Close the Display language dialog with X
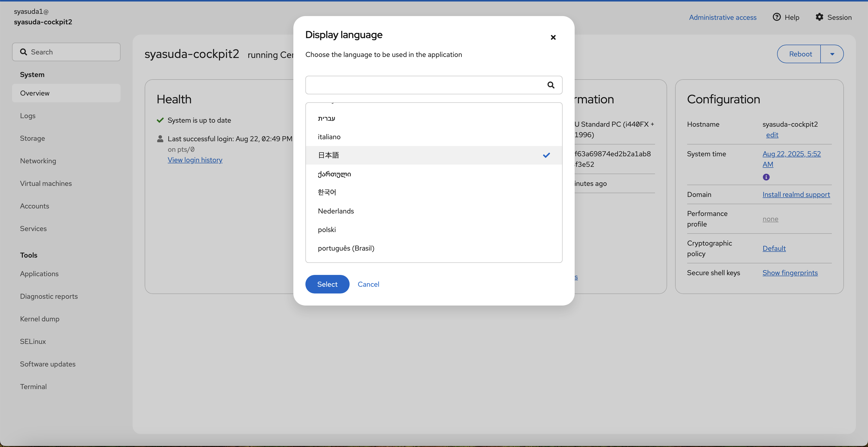The image size is (868, 447). [553, 37]
